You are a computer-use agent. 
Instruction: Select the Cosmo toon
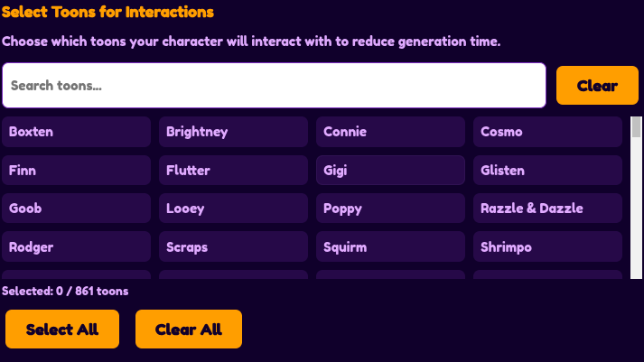click(547, 132)
